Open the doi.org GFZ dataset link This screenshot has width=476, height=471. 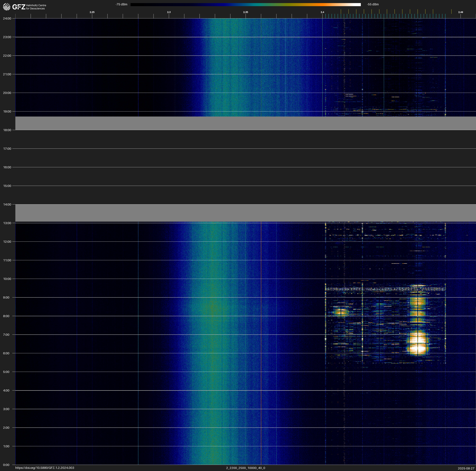point(45,468)
